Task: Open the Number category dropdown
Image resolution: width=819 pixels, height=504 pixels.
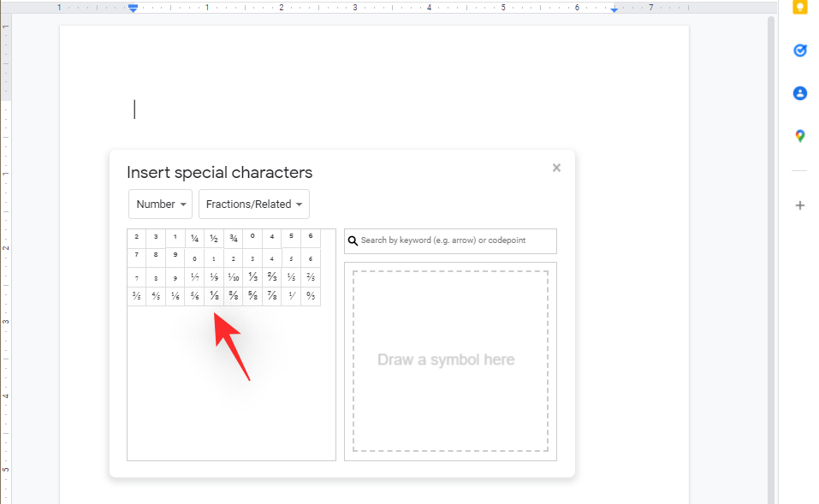Action: coord(160,205)
